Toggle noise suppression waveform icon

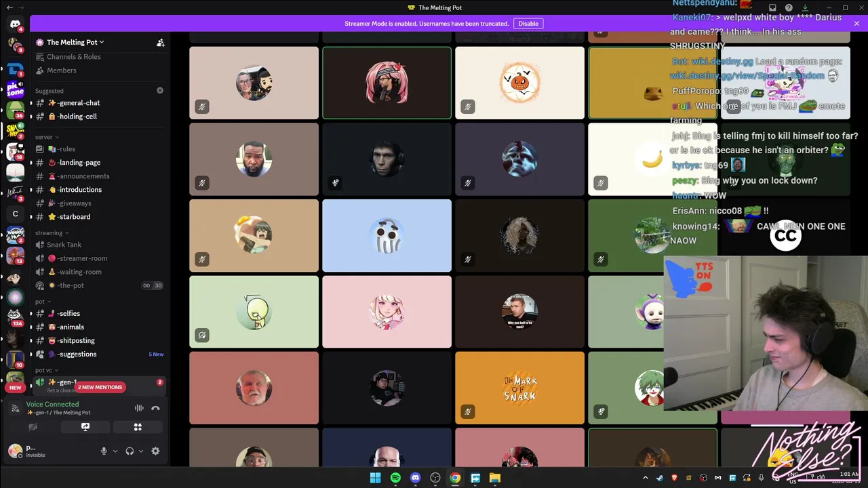139,408
